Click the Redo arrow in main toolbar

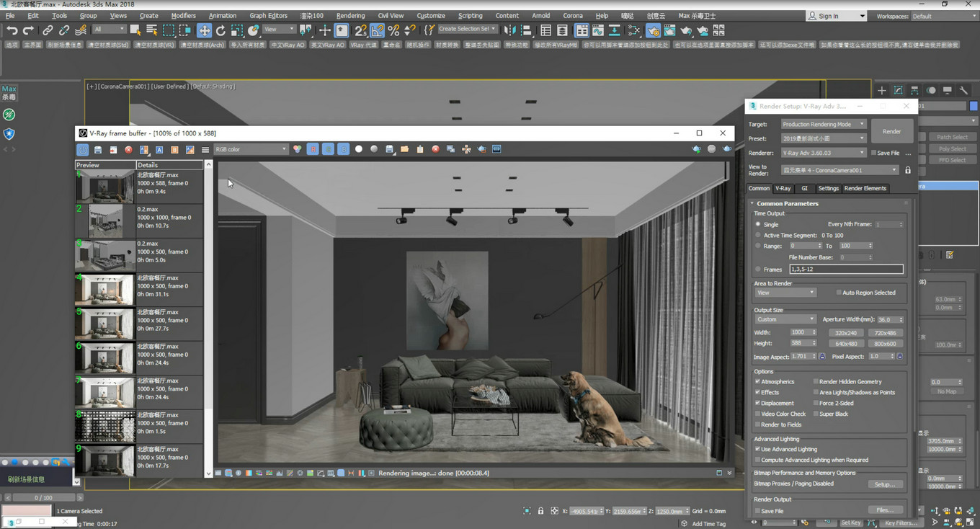(28, 30)
